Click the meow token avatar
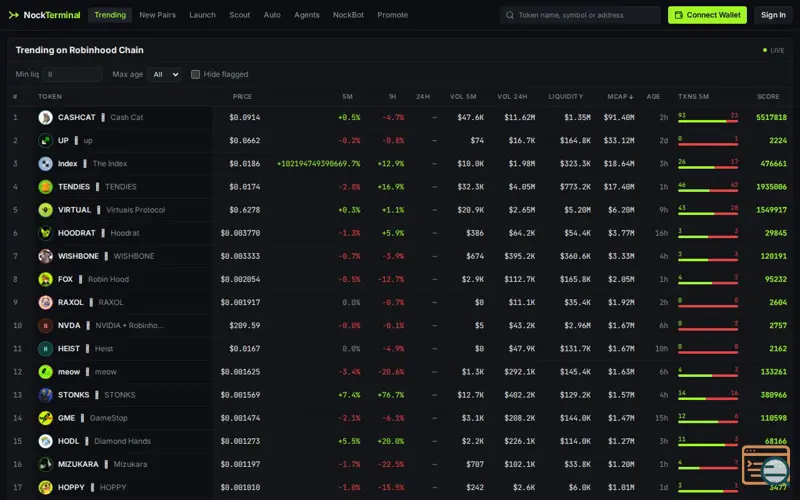The width and height of the screenshot is (800, 500). [x=45, y=372]
